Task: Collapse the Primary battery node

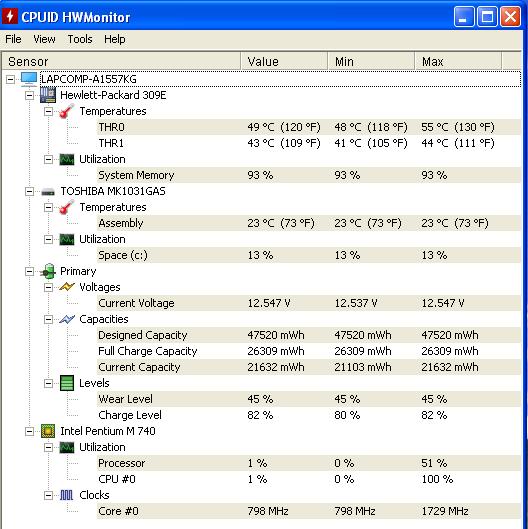Action: (29, 271)
